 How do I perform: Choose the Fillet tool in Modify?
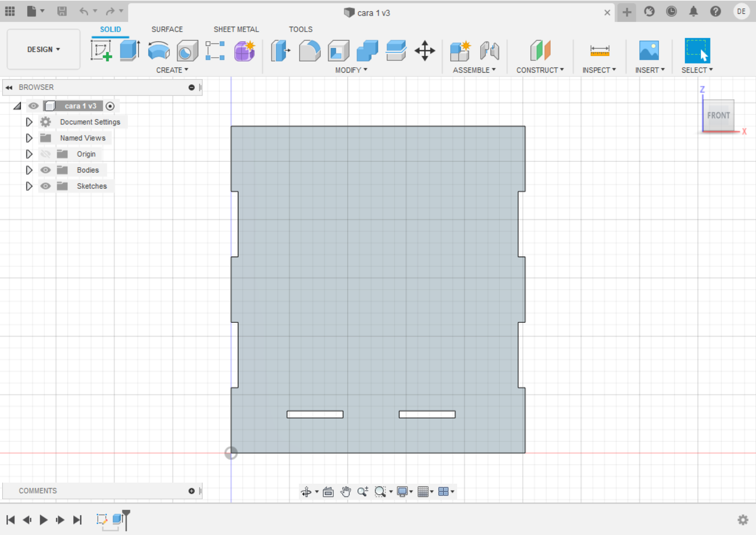point(310,51)
